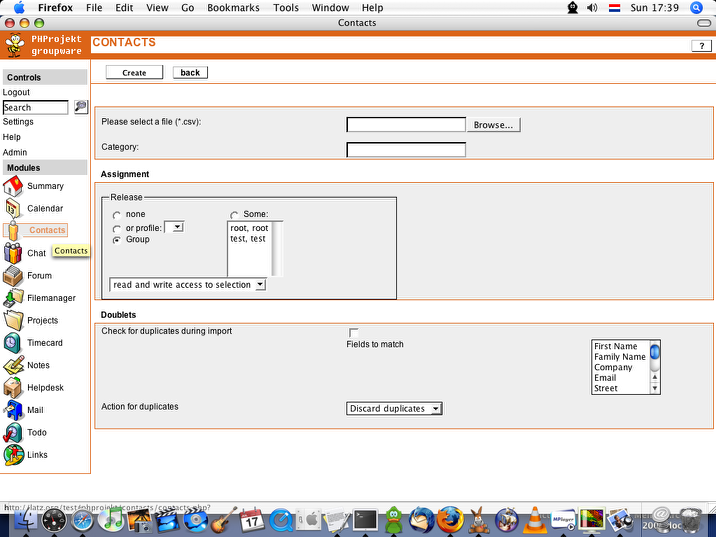Open GarageBand guitar icon in dock
Viewport: 716px width, 537px height.
224,520
